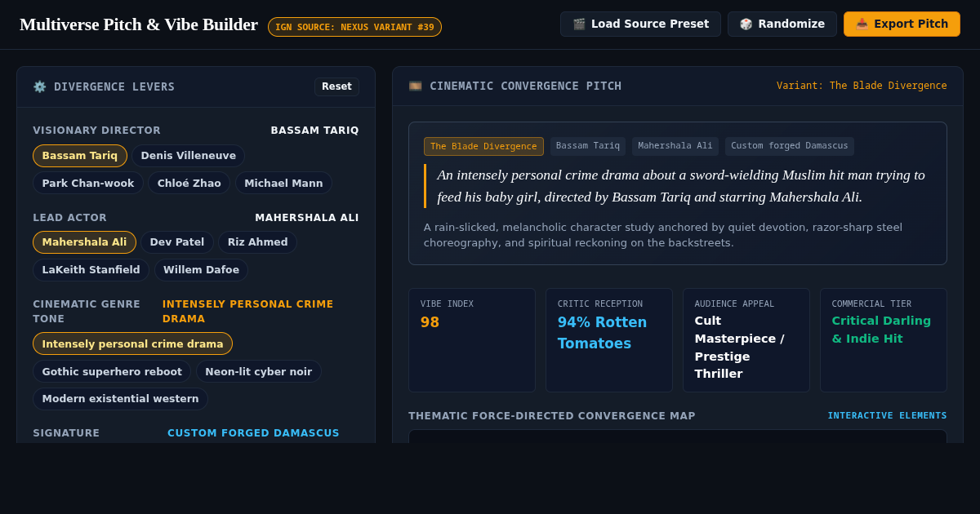The image size is (980, 514).
Task: Select the Bassam Tariq director chip
Action: coord(80,156)
